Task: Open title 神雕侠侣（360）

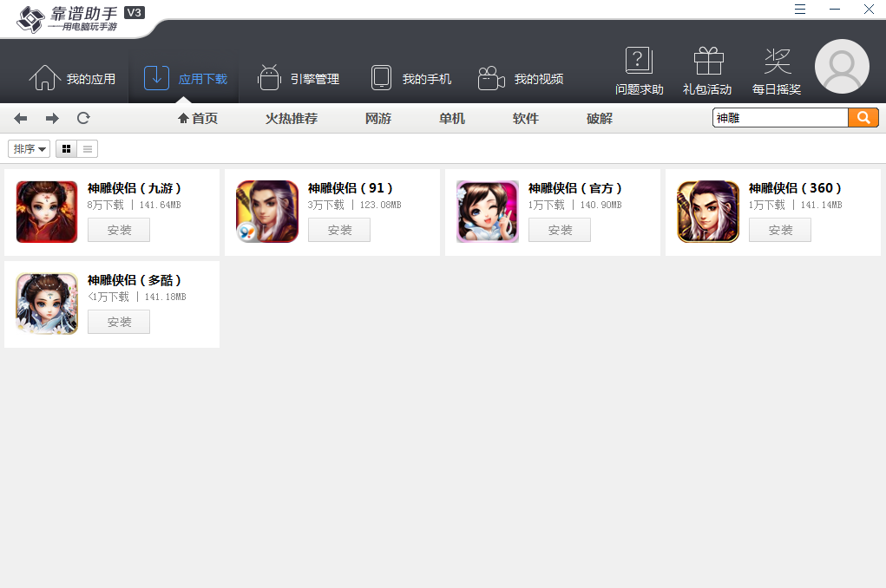Action: coord(795,188)
